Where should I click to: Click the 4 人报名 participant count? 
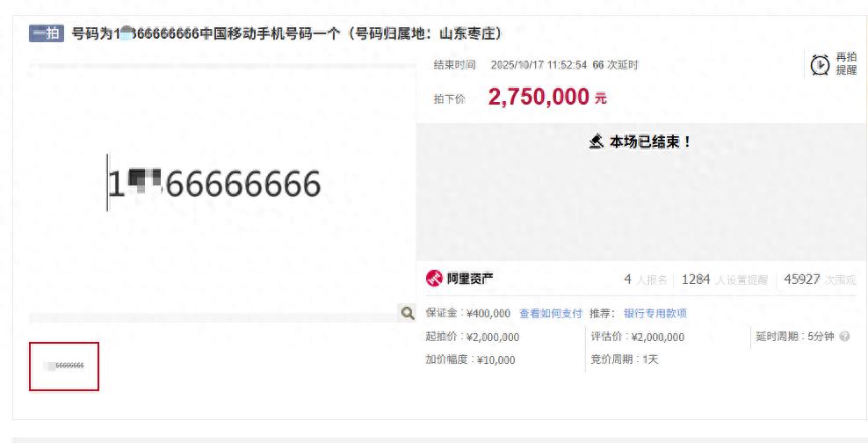click(x=646, y=280)
